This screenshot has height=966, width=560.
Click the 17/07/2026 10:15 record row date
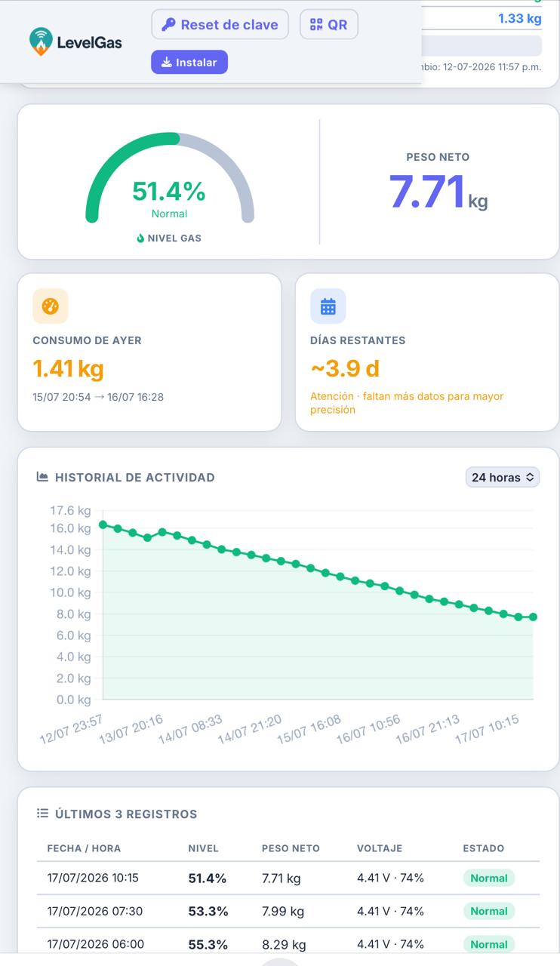click(x=93, y=878)
